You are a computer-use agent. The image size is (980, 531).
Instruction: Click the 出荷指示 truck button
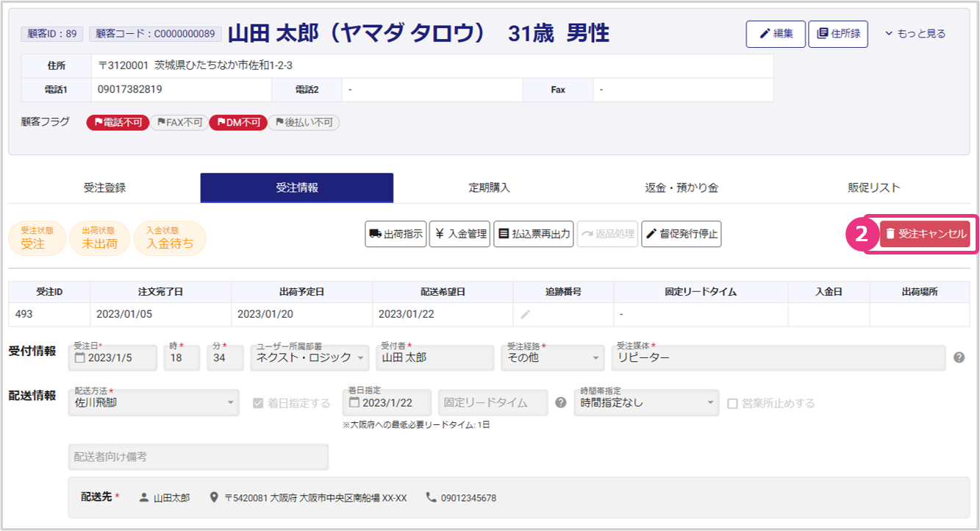(396, 234)
